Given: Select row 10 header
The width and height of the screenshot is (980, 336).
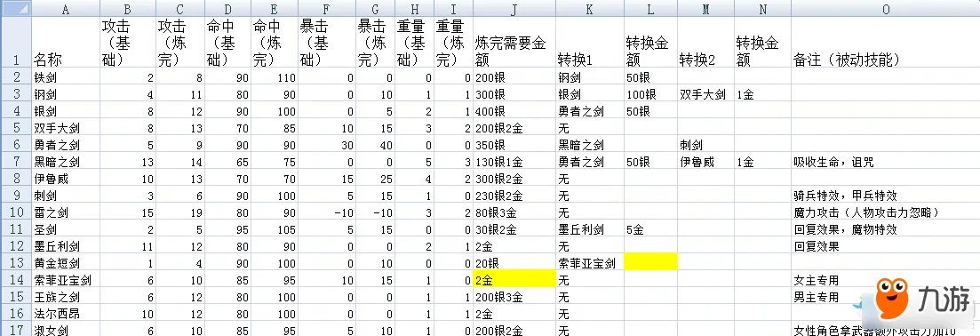Looking at the screenshot, I should tap(15, 212).
